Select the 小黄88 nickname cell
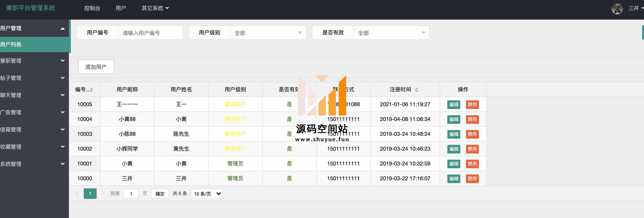The height and width of the screenshot is (218, 644). point(127,119)
